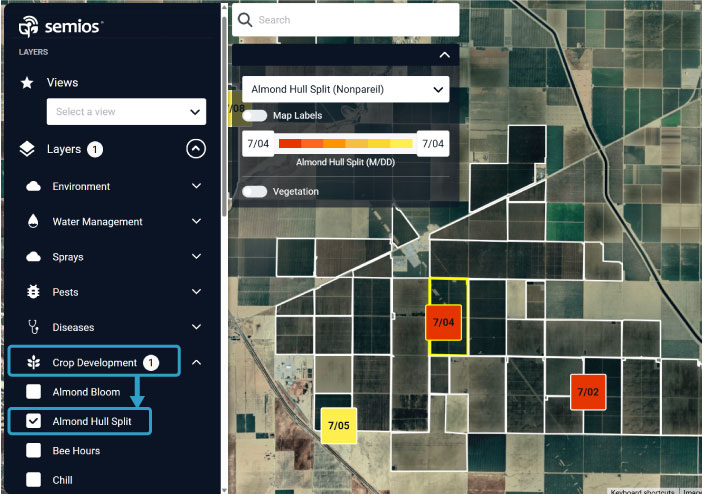The width and height of the screenshot is (702, 494).
Task: Expand the Sprays group chevron
Action: (196, 256)
